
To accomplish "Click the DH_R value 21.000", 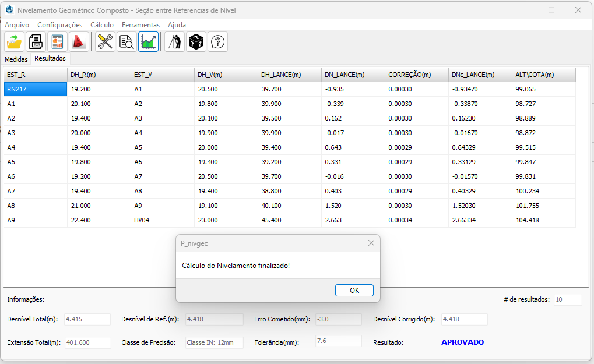I will tap(99, 206).
